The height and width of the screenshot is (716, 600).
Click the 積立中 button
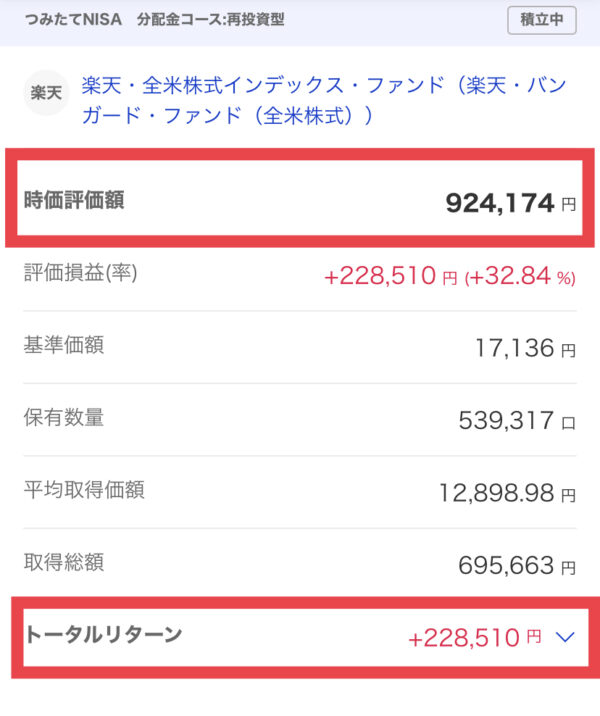click(x=542, y=21)
